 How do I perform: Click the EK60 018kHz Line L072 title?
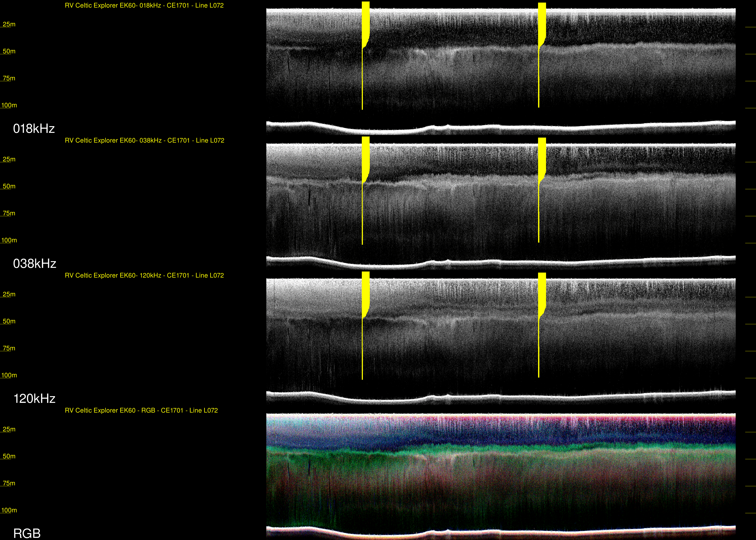(x=144, y=6)
